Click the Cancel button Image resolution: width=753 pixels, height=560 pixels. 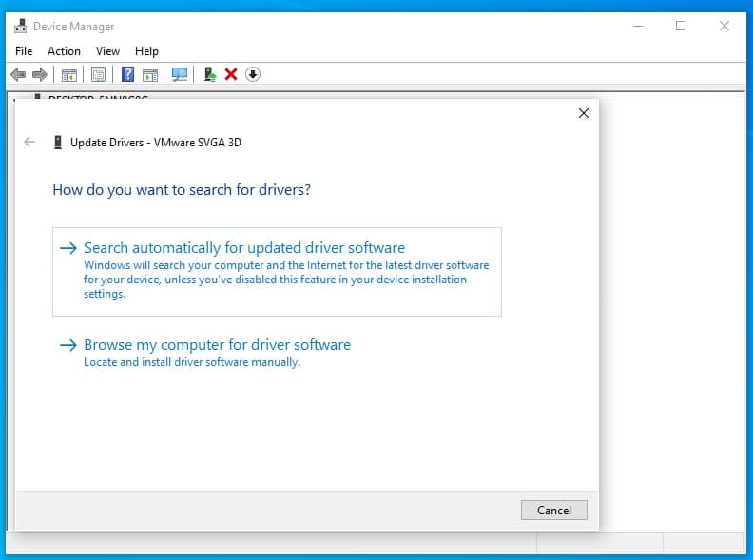553,510
